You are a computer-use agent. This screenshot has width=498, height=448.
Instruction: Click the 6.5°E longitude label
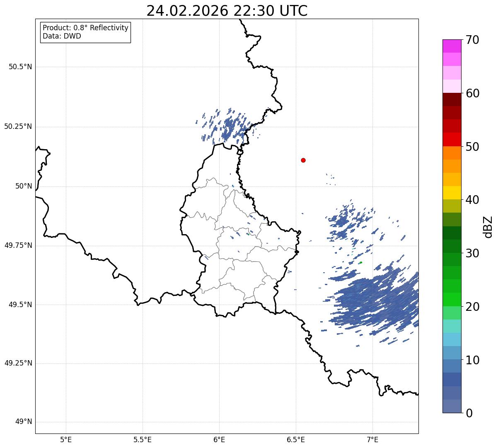296,439
